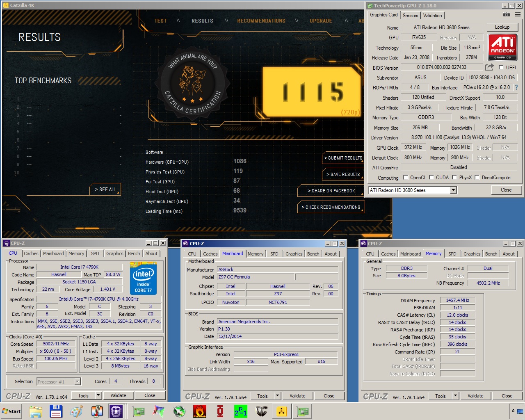Image resolution: width=525 pixels, height=420 pixels.
Task: Click the gray mask taskbar icon
Action: [x=261, y=411]
